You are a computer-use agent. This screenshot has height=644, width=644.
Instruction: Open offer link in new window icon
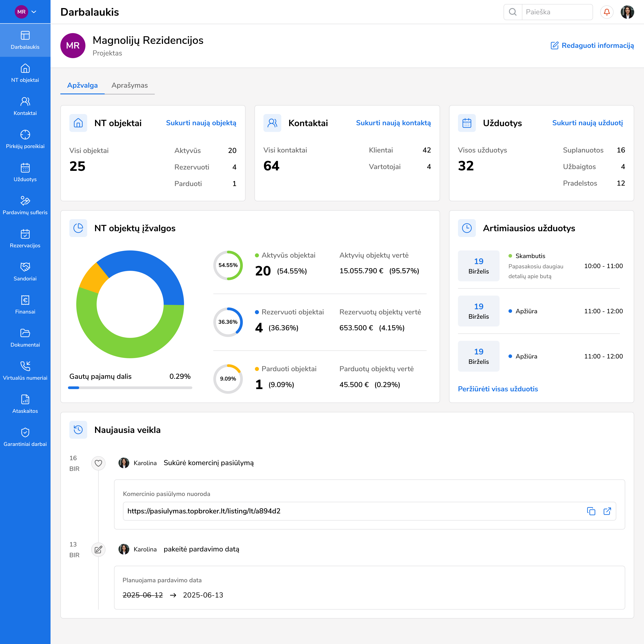pos(607,511)
